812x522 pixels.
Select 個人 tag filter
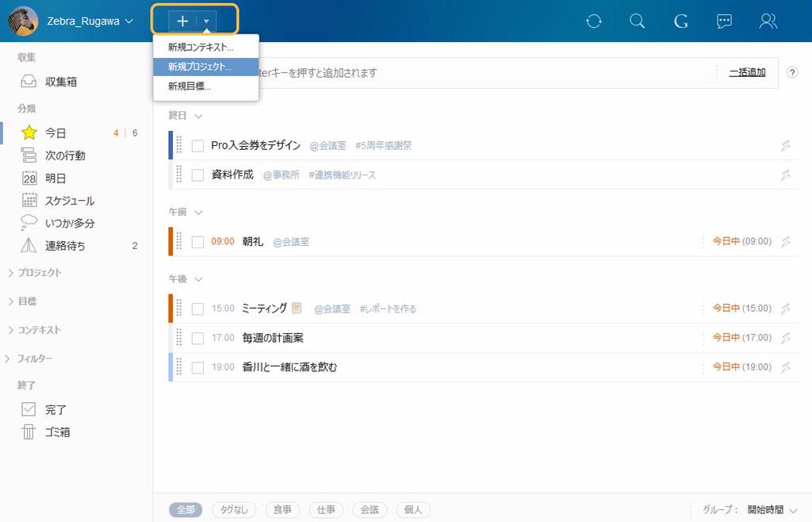coord(412,509)
